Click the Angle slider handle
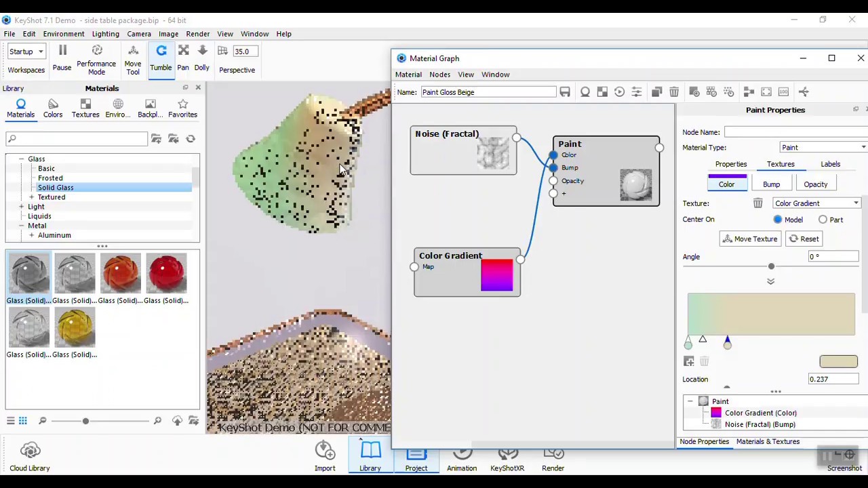 coord(771,266)
